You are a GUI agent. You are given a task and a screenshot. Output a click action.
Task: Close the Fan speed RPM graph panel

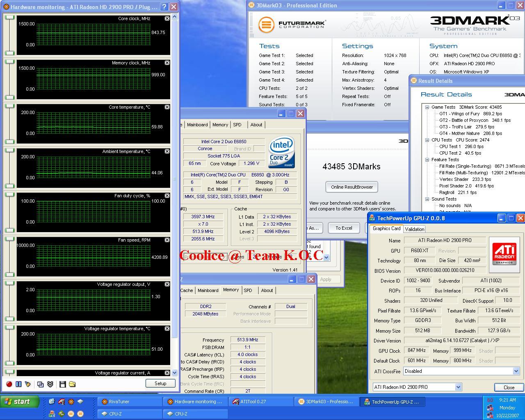(167, 240)
